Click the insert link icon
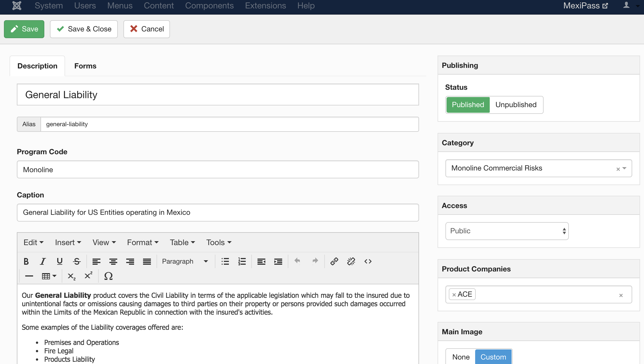 pos(334,261)
